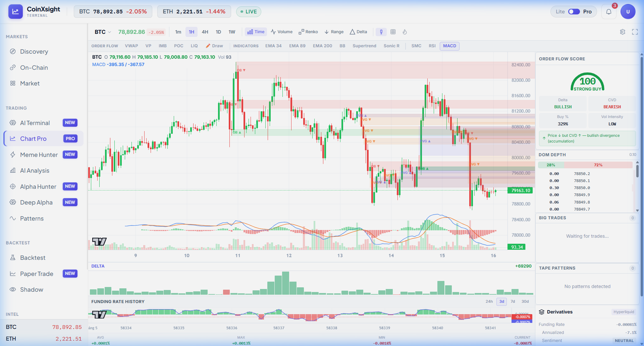Enable the VWAP order flow overlay

tap(131, 46)
